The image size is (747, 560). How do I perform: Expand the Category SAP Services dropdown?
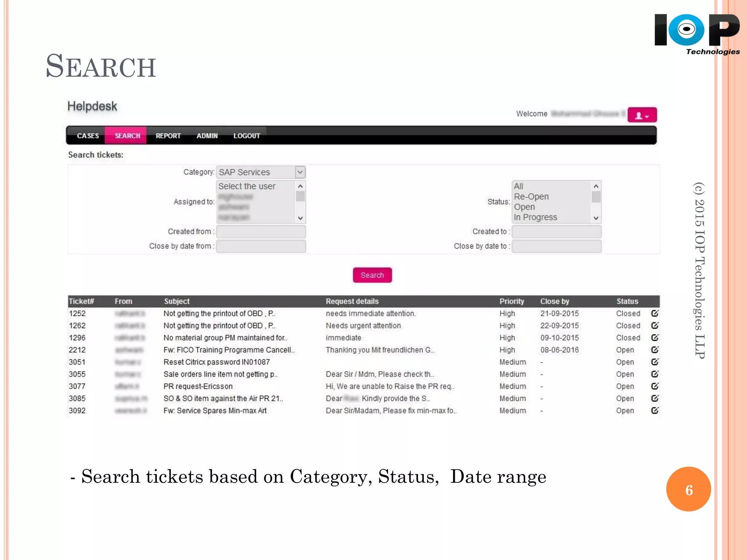[300, 172]
